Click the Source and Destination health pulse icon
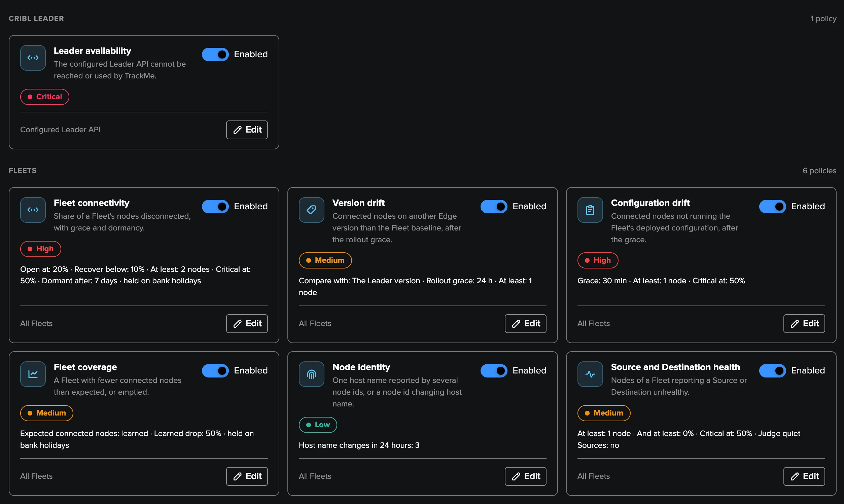The image size is (844, 504). pyautogui.click(x=590, y=374)
